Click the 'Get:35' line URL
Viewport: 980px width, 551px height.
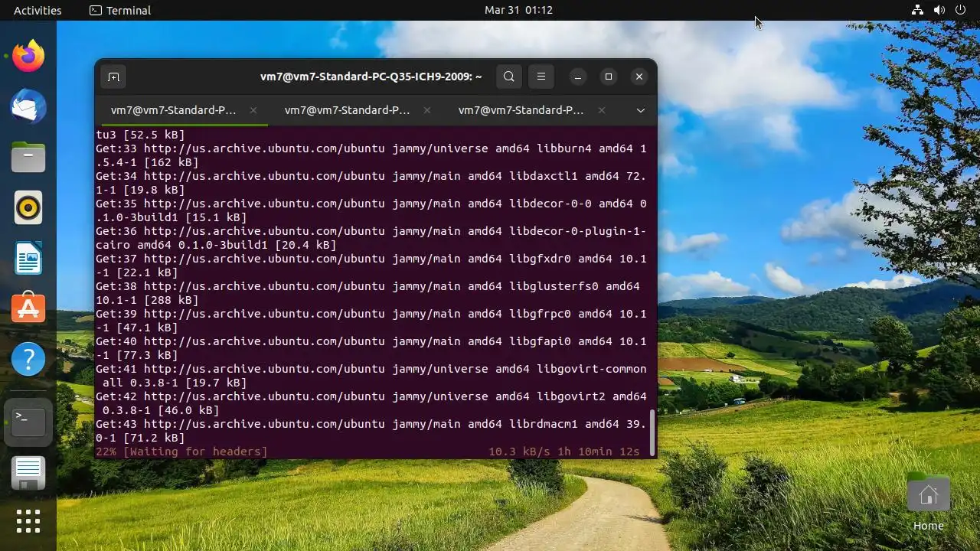(x=264, y=204)
